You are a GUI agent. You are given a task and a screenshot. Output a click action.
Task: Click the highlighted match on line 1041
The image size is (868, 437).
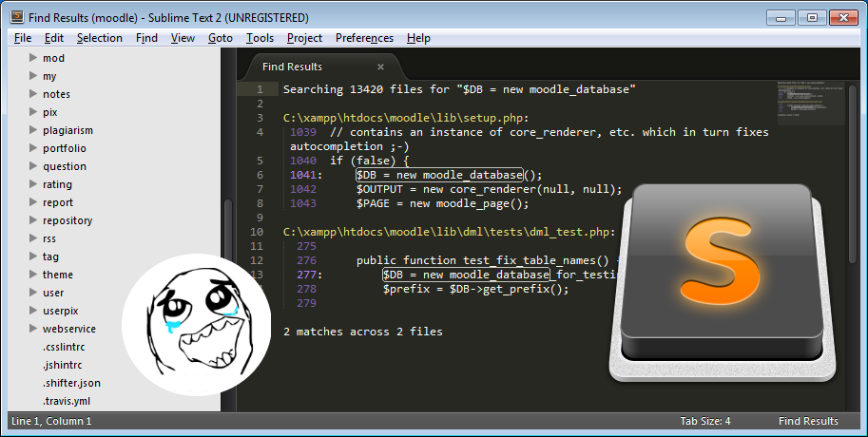[439, 175]
